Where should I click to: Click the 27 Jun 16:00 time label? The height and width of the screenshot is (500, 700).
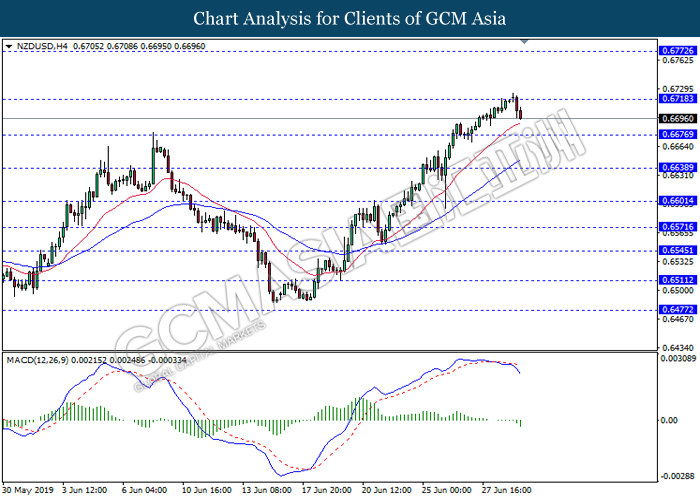click(507, 490)
